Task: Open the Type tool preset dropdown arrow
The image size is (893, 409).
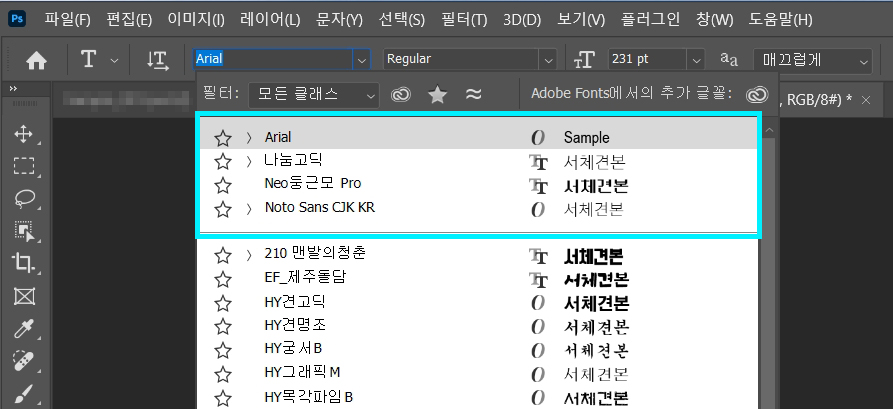Action: [114, 60]
